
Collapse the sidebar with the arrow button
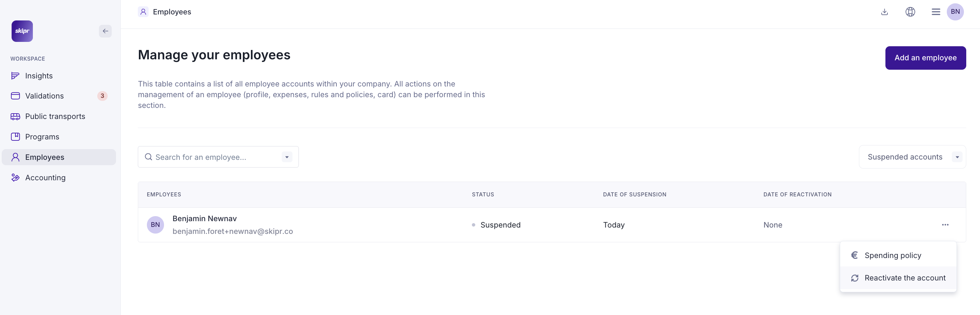(105, 31)
